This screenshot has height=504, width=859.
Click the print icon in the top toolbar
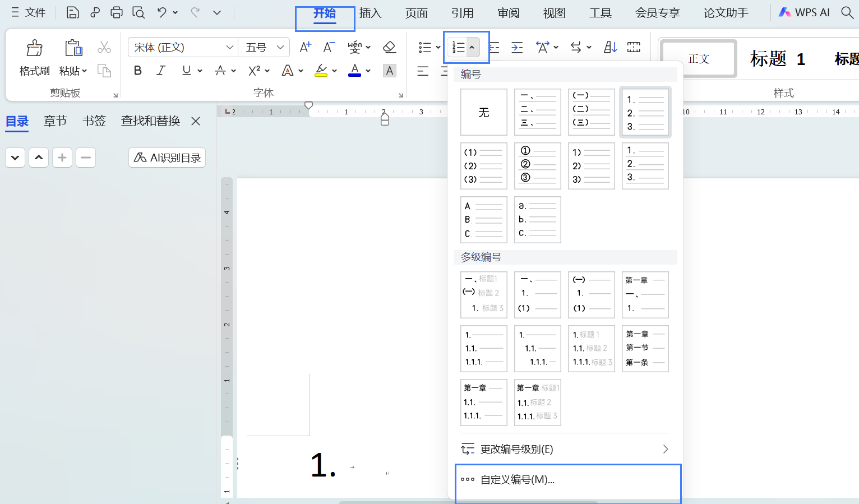click(117, 12)
